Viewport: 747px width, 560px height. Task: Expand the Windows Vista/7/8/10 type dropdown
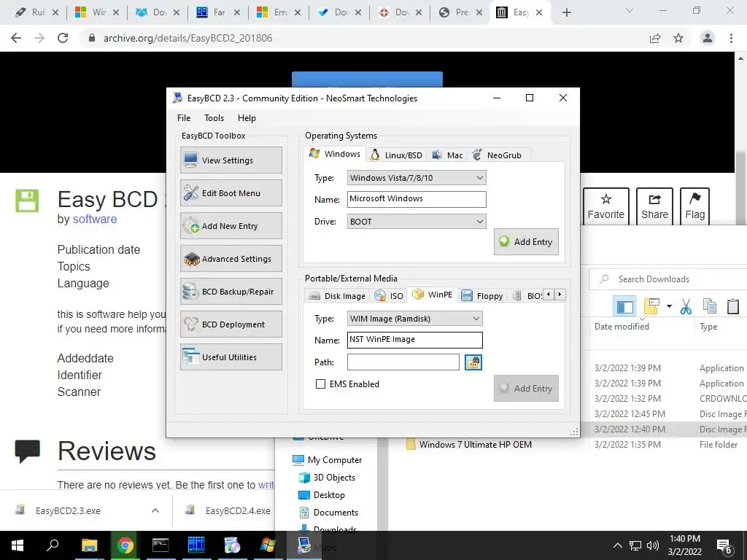tap(417, 178)
